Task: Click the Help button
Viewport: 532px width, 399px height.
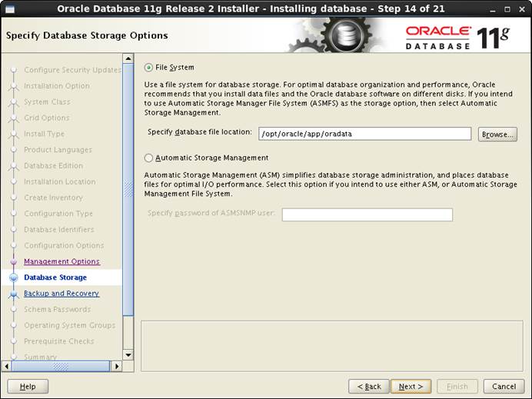Action: 28,387
